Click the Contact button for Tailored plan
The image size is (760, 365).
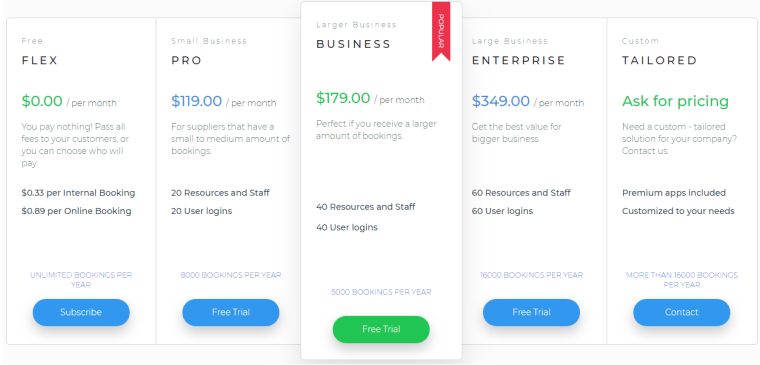click(x=681, y=312)
